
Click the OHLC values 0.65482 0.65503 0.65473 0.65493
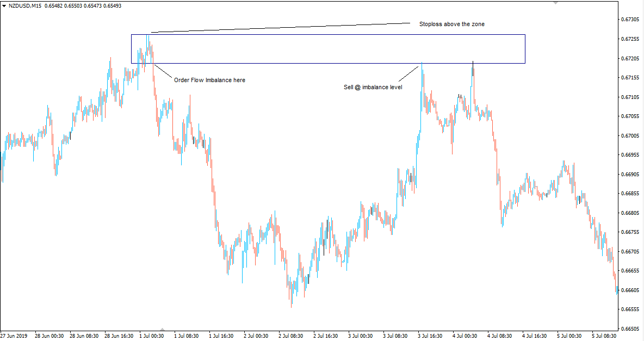pos(83,6)
